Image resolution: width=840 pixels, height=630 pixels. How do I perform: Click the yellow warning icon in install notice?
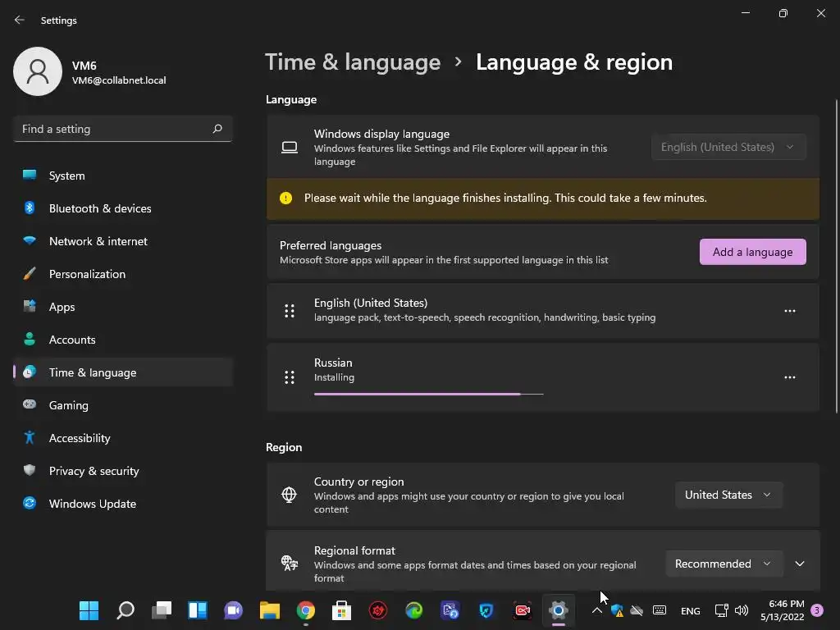[x=286, y=199]
